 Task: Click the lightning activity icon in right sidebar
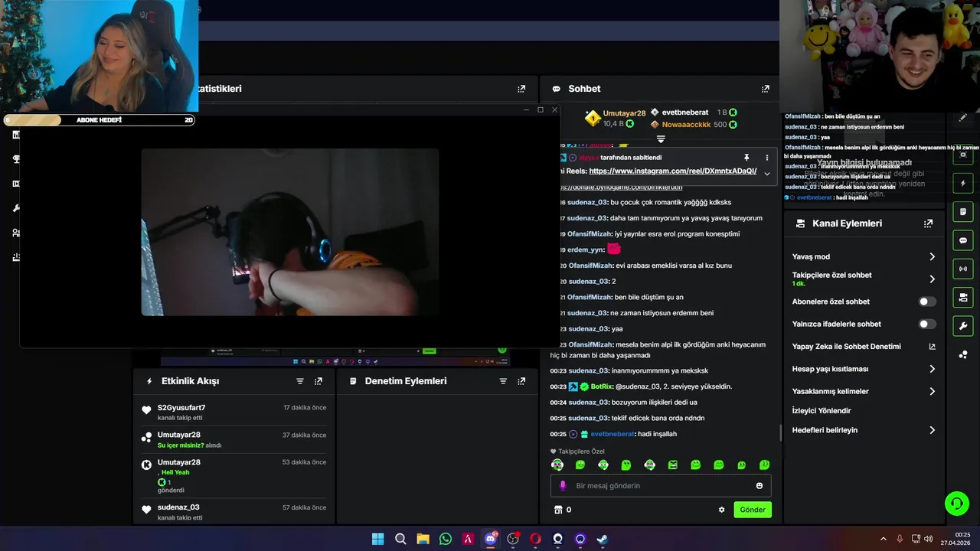pos(963,184)
